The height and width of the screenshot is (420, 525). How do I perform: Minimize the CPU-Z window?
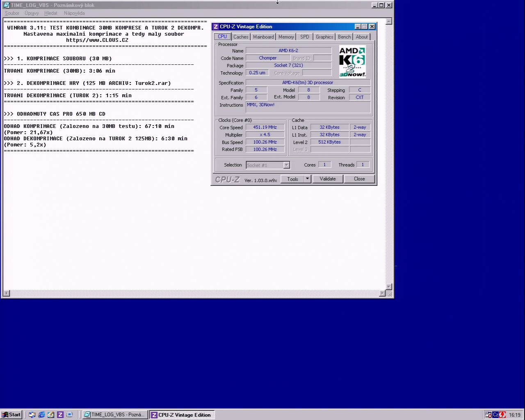pos(358,27)
